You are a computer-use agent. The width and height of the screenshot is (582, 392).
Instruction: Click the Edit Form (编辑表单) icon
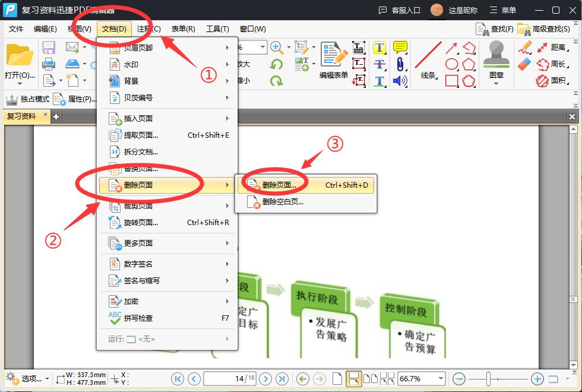[333, 59]
